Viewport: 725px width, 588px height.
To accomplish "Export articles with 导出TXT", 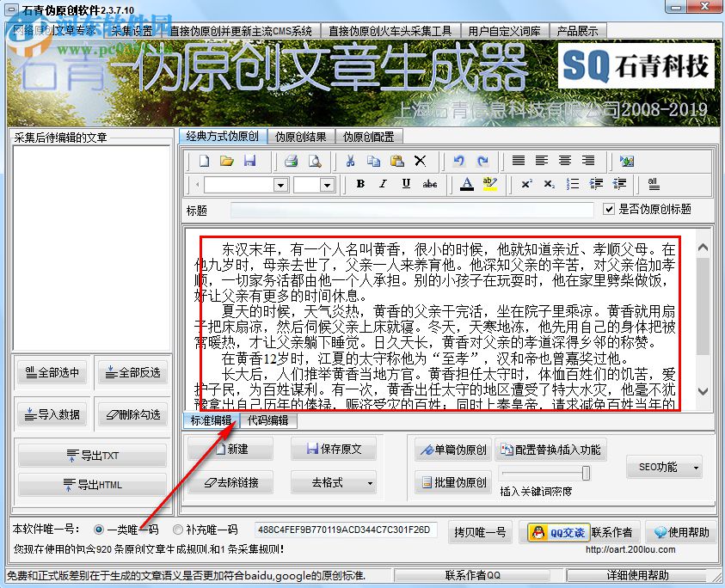I will pyautogui.click(x=93, y=456).
